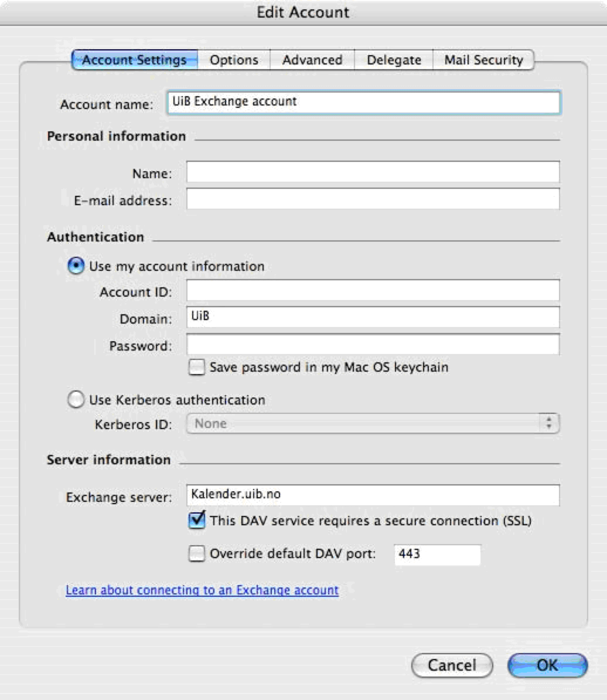
Task: Click the Account Settings tab
Action: click(x=134, y=60)
